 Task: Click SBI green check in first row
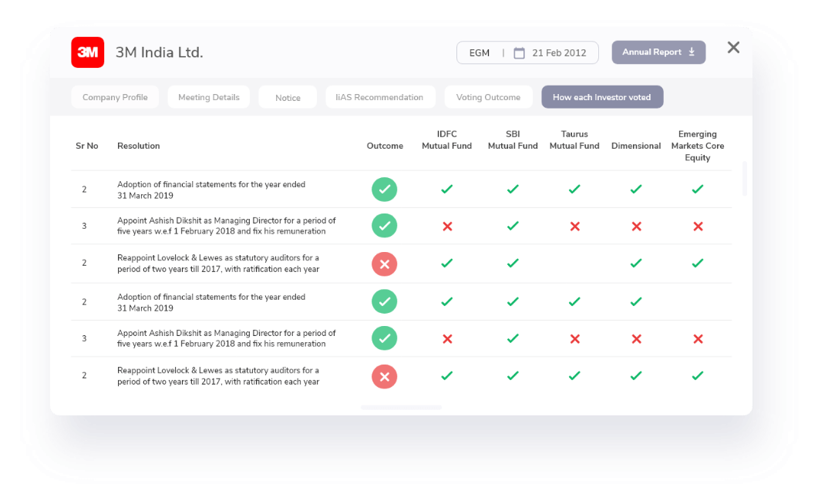point(513,189)
